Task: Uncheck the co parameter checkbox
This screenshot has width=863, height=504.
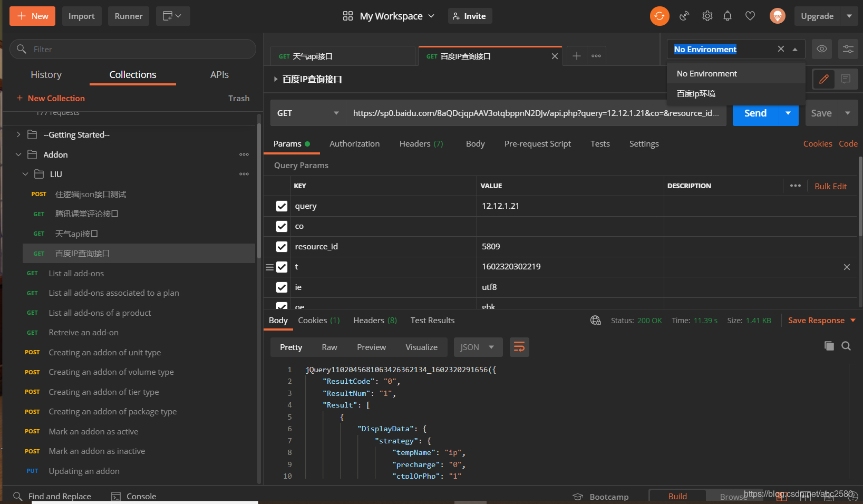Action: point(282,226)
